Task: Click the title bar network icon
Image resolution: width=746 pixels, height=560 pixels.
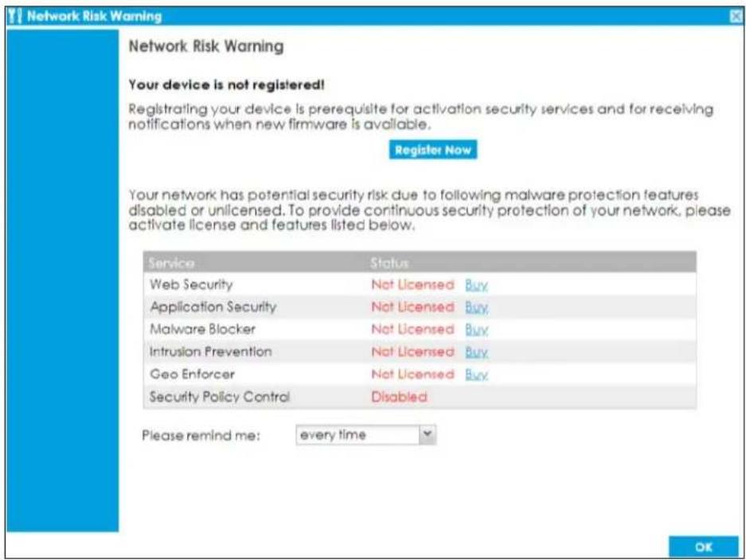Action: click(15, 16)
